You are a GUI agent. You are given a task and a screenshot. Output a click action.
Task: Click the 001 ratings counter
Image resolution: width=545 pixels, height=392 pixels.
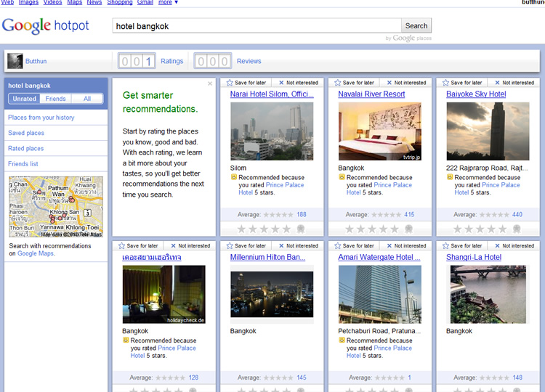137,61
